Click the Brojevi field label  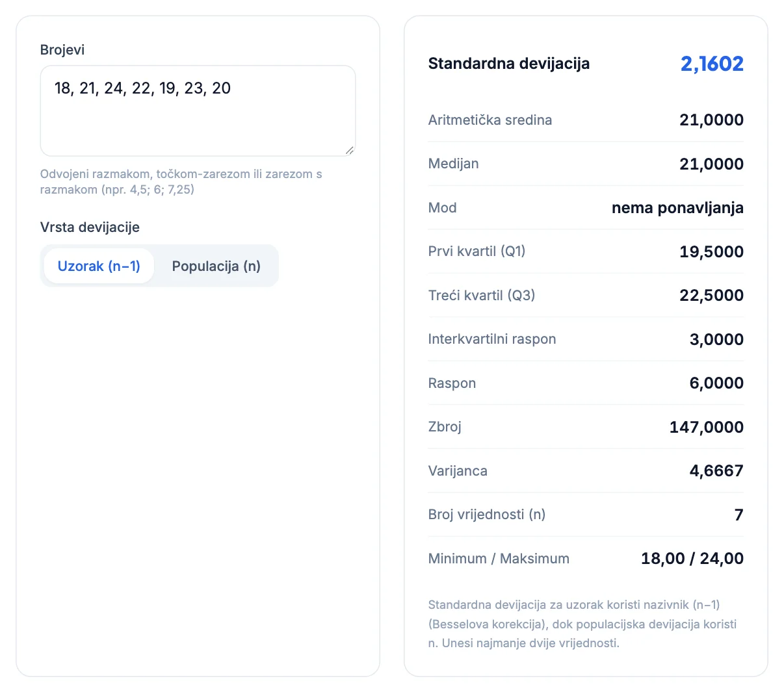point(62,50)
